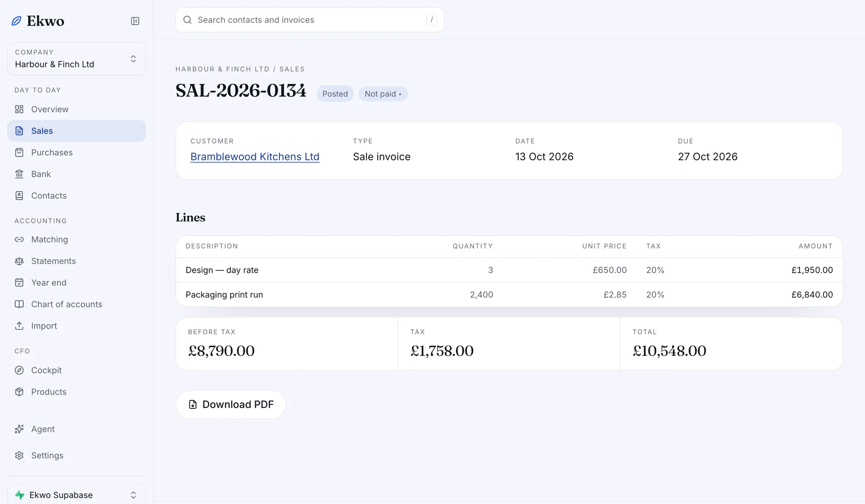Click the Products box icon
Screen dimensions: 865x504
coord(19,392)
